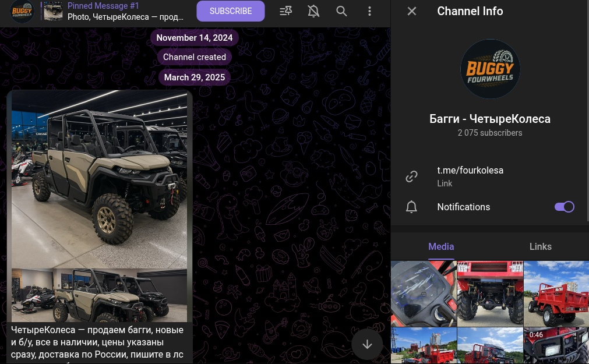Close the Channel Info panel

coord(412,11)
